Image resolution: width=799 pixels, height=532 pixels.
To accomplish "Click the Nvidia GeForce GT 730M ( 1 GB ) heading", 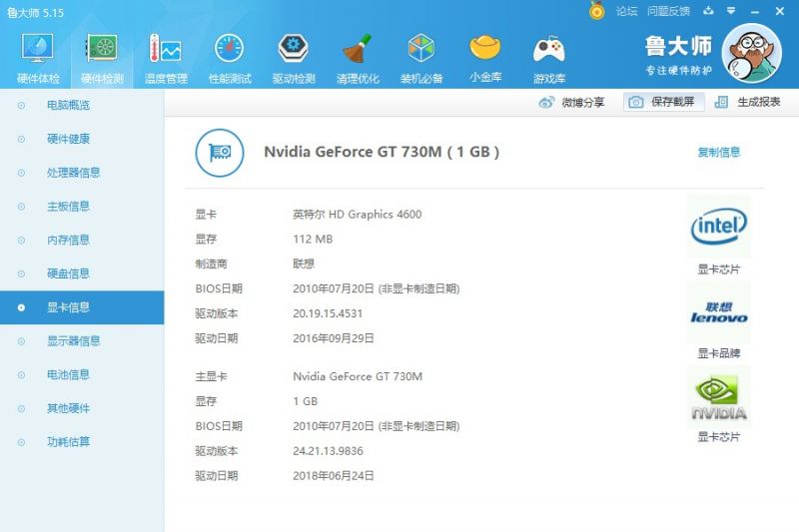I will (x=382, y=153).
